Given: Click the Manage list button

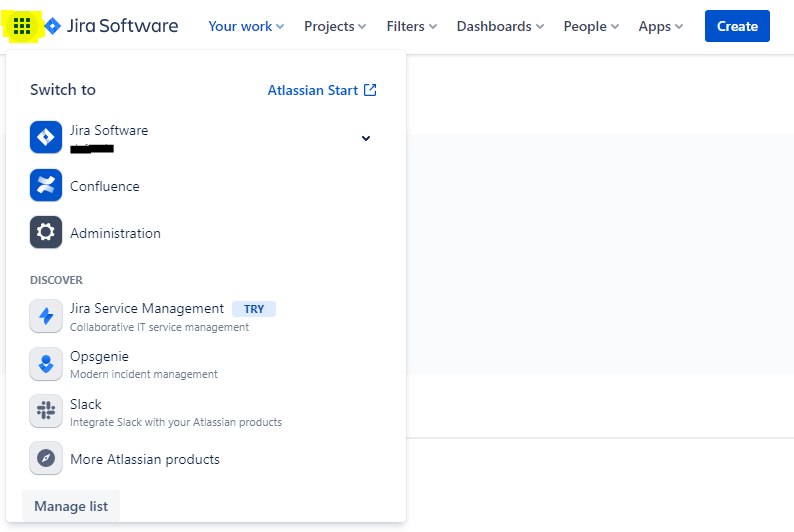Looking at the screenshot, I should pyautogui.click(x=71, y=506).
